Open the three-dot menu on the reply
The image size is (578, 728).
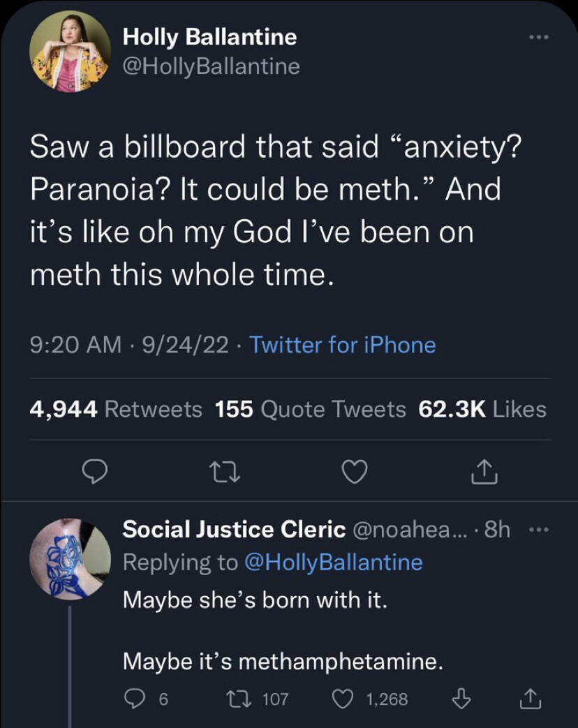point(538,530)
